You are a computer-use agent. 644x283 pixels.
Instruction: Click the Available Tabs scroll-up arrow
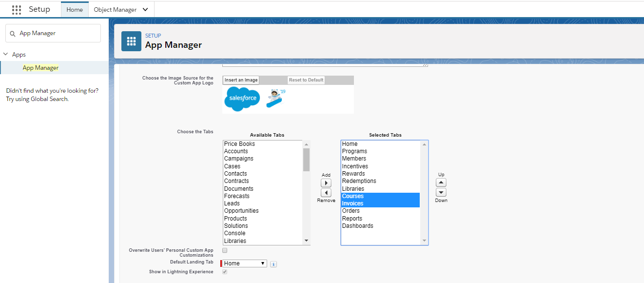pyautogui.click(x=306, y=144)
